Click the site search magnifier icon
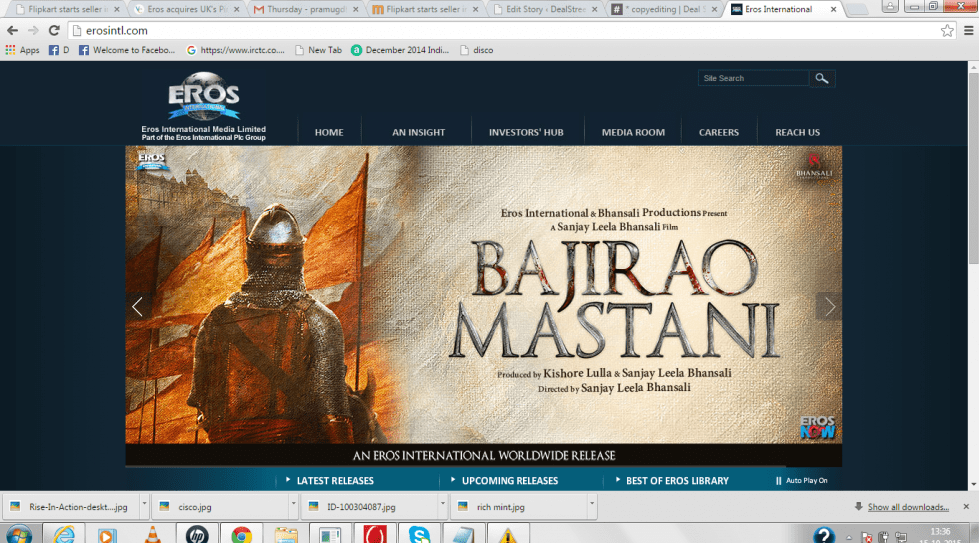The height and width of the screenshot is (543, 979). coord(822,78)
